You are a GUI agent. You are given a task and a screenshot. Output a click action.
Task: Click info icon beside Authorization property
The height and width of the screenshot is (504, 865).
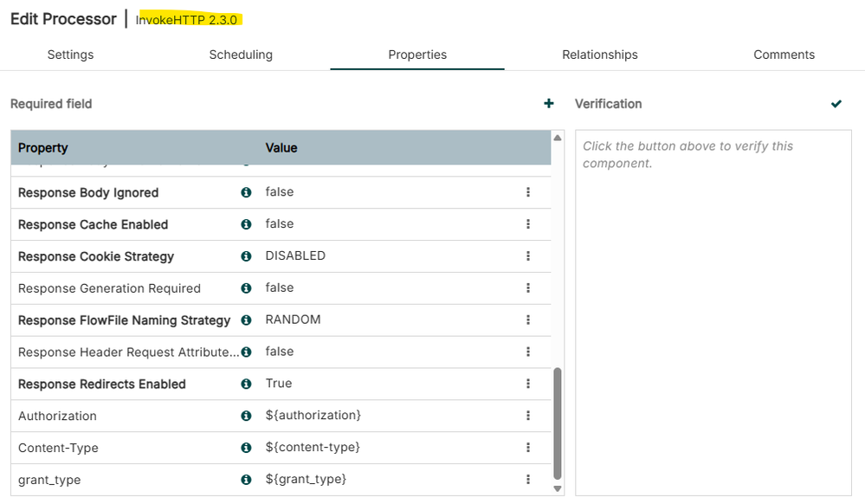(x=246, y=416)
